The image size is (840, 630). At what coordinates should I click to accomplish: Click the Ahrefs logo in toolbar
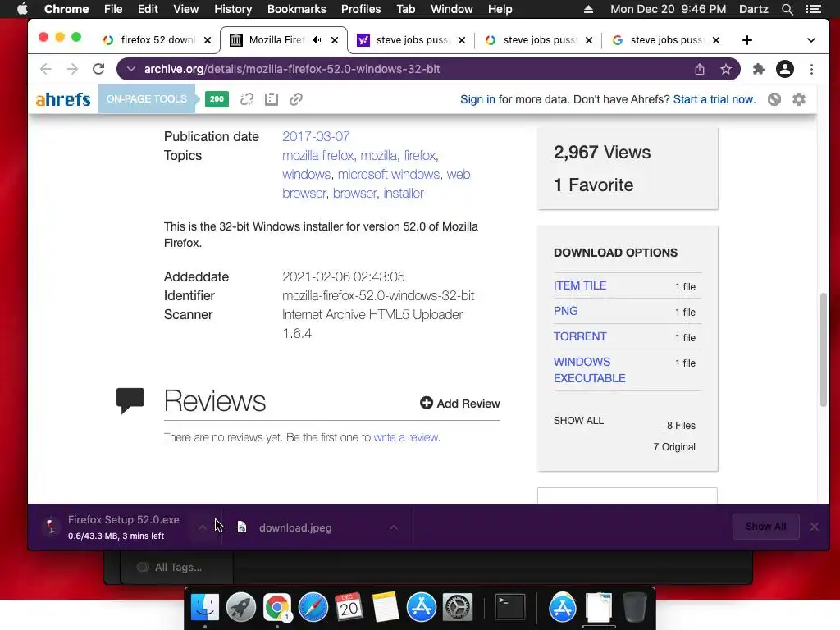click(x=63, y=99)
